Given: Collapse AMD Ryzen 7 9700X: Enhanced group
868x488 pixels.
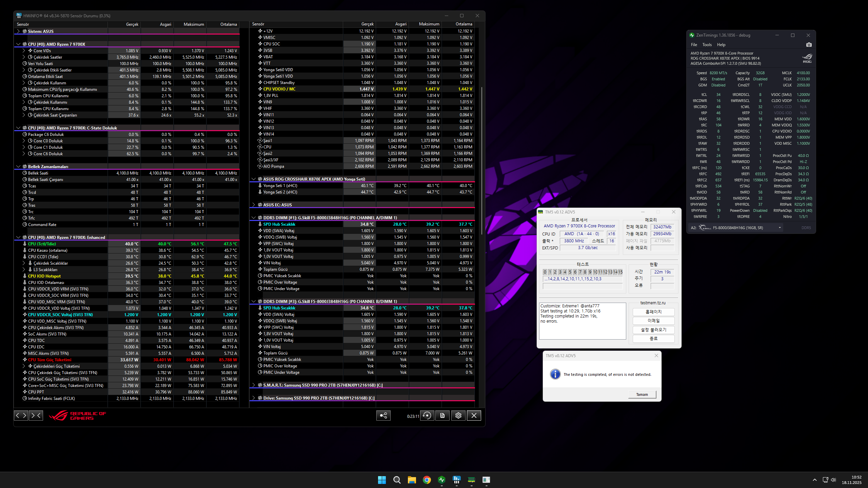Looking at the screenshot, I should click(18, 238).
